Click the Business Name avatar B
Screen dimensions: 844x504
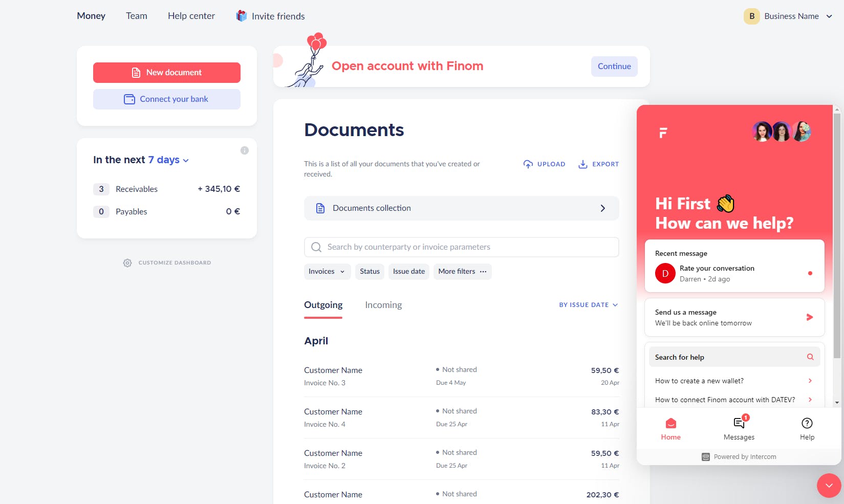tap(751, 16)
